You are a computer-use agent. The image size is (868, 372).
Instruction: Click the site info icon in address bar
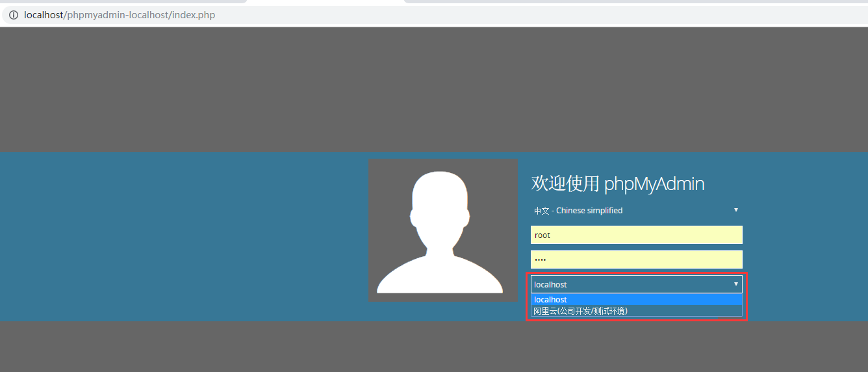click(13, 15)
